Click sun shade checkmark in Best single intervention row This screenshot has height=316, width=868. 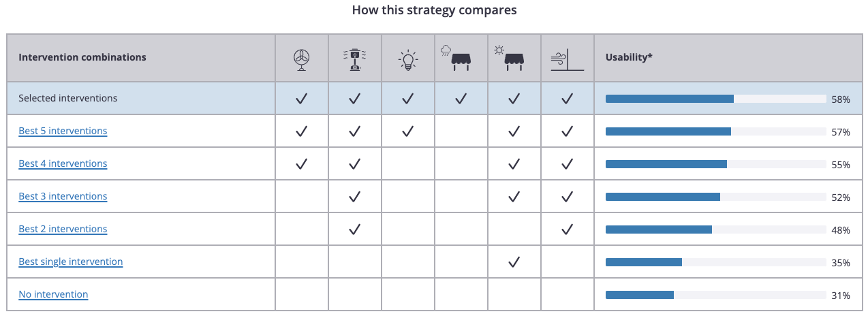click(x=514, y=262)
